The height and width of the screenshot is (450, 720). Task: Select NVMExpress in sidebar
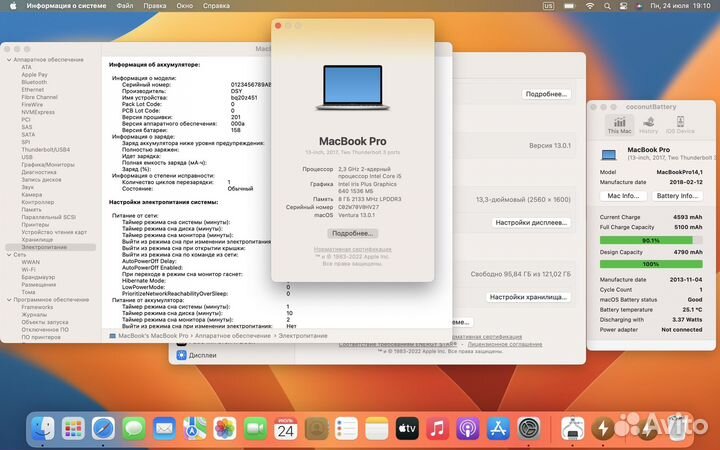point(38,112)
